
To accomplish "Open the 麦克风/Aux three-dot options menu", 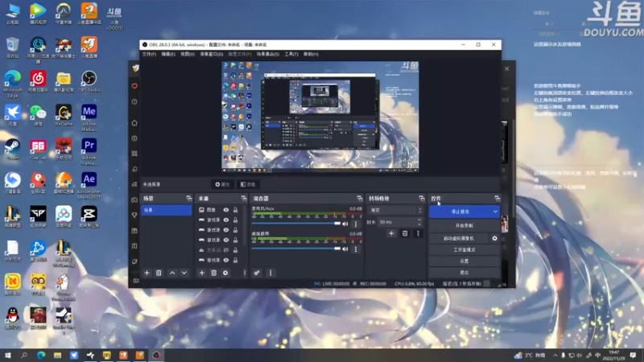I will (x=356, y=224).
